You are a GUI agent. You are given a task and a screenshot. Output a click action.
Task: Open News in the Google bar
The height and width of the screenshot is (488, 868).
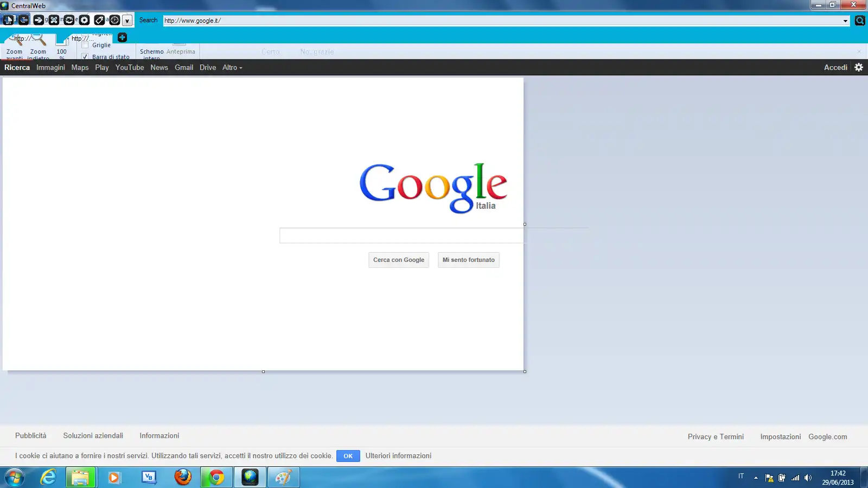159,68
